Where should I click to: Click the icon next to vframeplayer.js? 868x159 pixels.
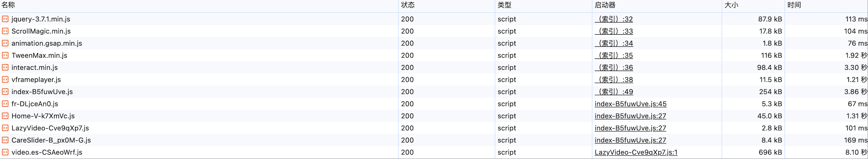pyautogui.click(x=5, y=79)
